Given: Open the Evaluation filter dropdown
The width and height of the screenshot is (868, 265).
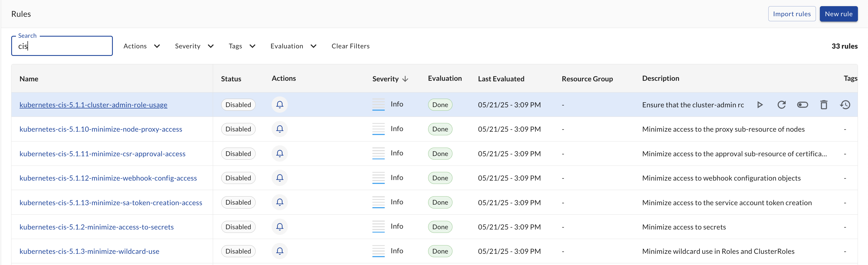Looking at the screenshot, I should (x=293, y=46).
